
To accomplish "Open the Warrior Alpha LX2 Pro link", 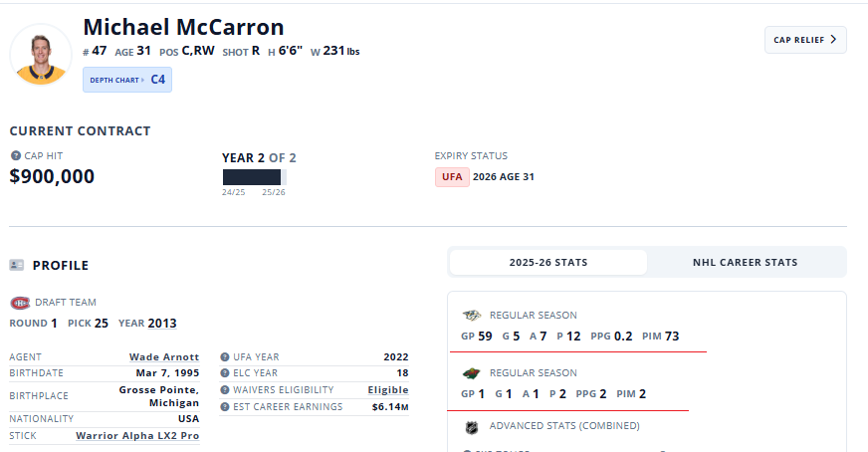I will click(137, 436).
